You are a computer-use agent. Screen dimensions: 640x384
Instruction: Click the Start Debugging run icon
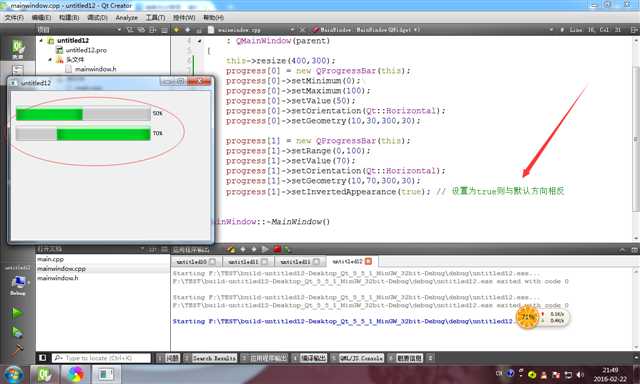pyautogui.click(x=17, y=332)
